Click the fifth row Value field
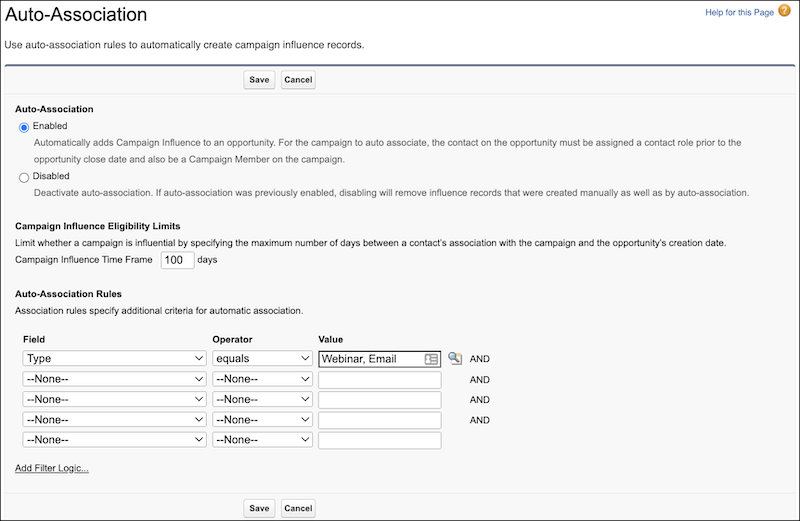Screen dimensions: 800x521 tap(380, 440)
